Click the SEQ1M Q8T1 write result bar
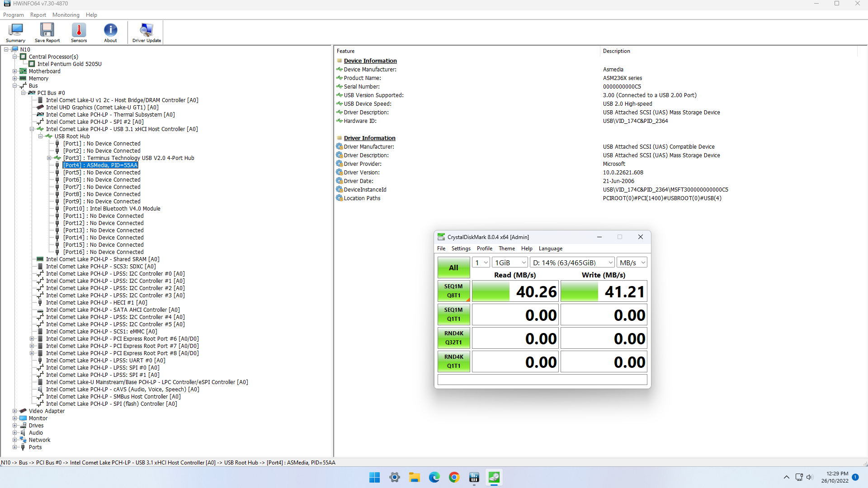Viewport: 868px width, 488px height. 604,291
